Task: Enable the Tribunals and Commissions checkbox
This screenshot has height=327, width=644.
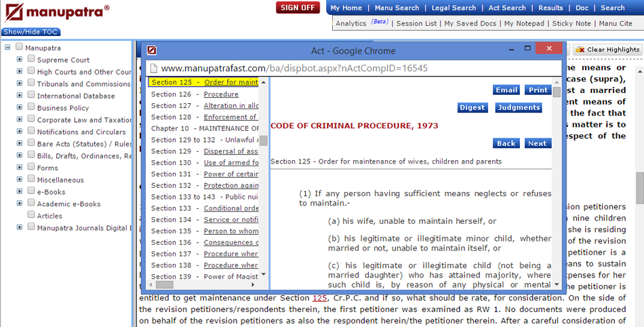Action: 31,83
